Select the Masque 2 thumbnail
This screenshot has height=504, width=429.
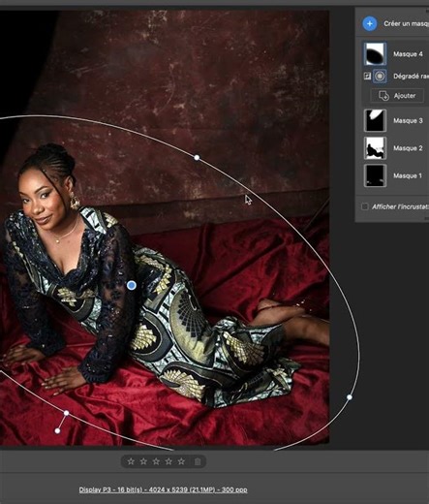375,148
